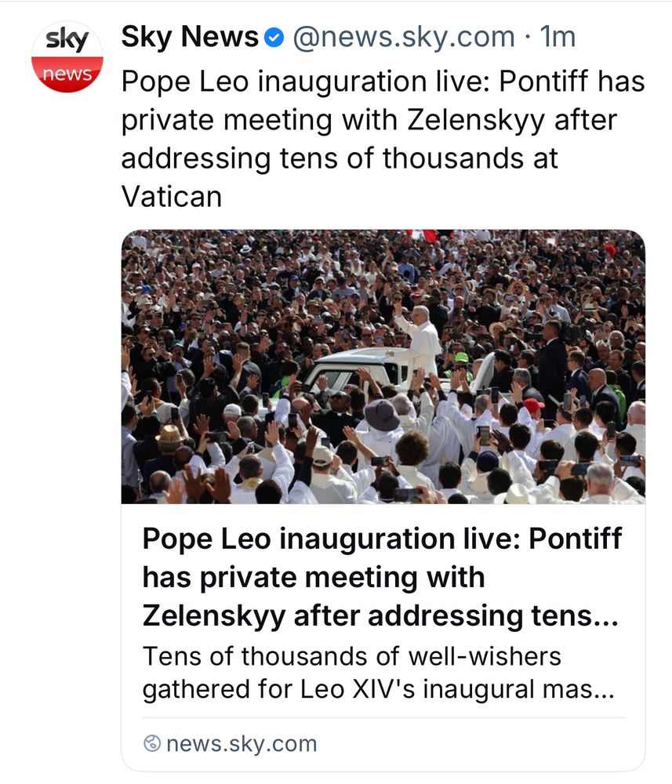The image size is (672, 784).
Task: Click 'Zelenskyy after addressing tens...' headline line
Action: click(380, 615)
